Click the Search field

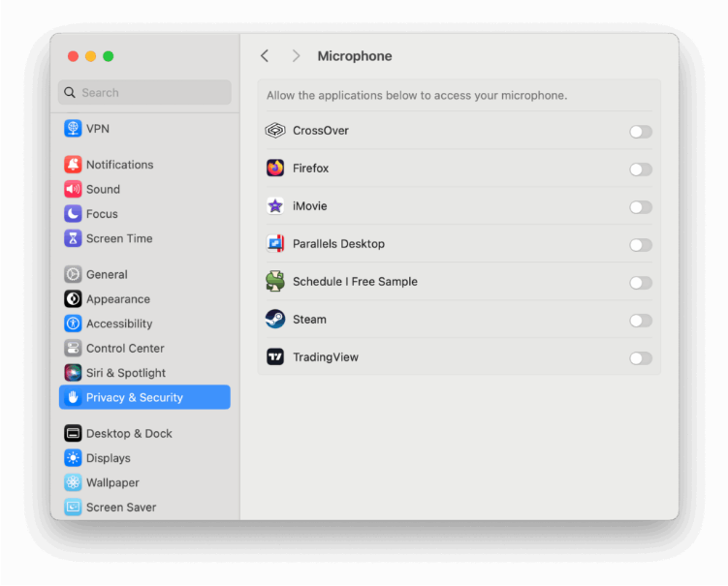144,92
